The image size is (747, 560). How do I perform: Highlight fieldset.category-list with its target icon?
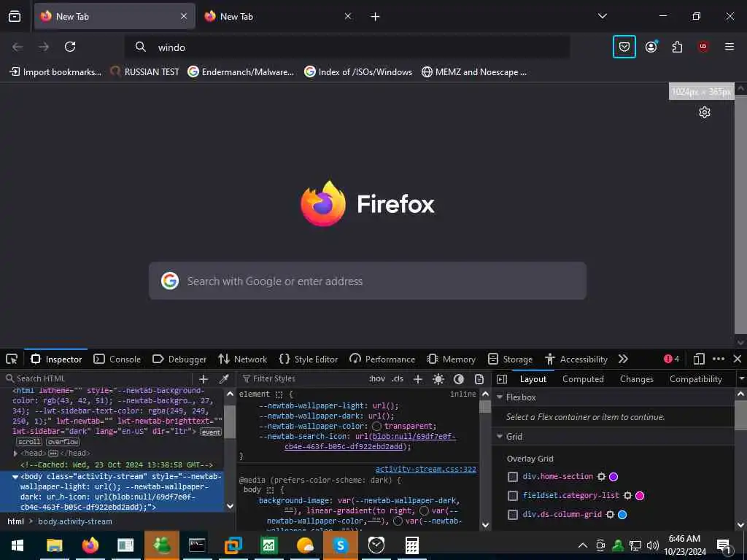tap(627, 496)
